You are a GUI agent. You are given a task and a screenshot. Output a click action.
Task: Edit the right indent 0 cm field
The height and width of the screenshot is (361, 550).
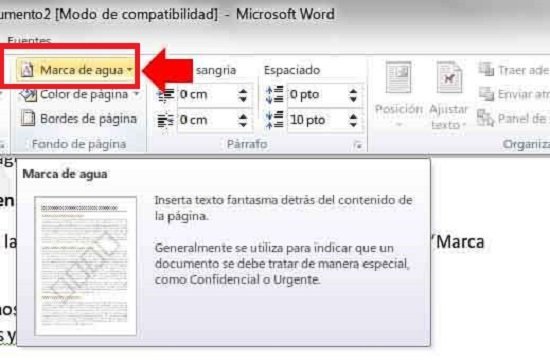coord(207,120)
